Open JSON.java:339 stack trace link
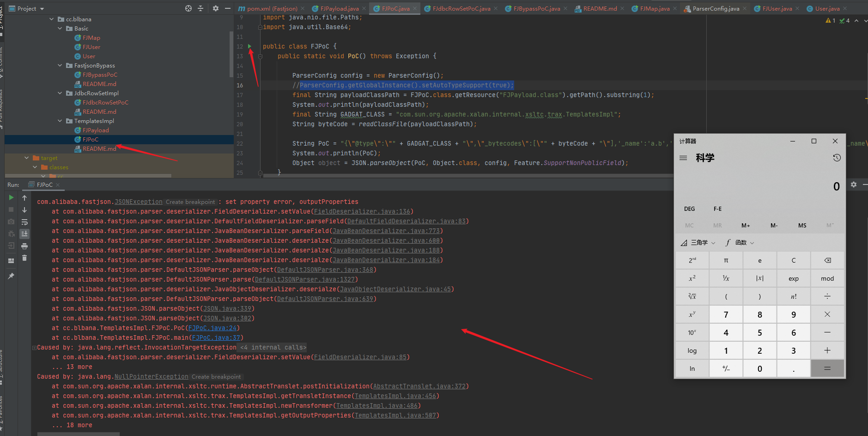The height and width of the screenshot is (436, 868). pyautogui.click(x=227, y=308)
